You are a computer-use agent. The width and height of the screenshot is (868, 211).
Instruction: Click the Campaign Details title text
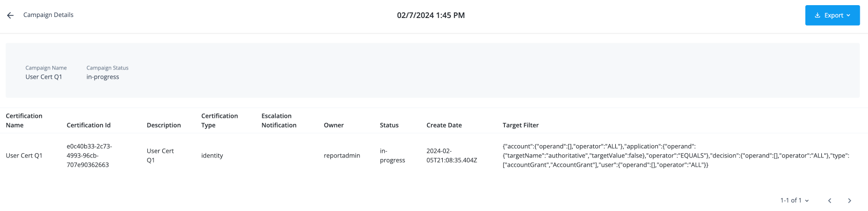[x=48, y=15]
